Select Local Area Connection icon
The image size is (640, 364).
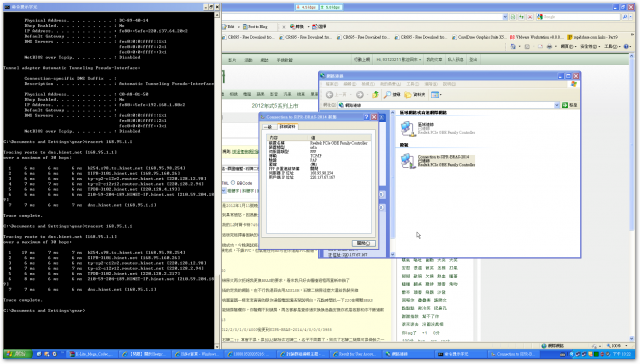(x=407, y=128)
